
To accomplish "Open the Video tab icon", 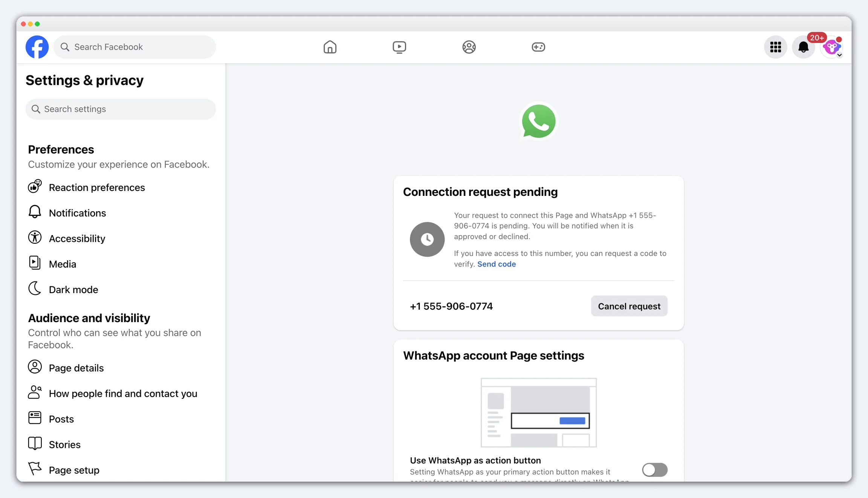I will (399, 47).
